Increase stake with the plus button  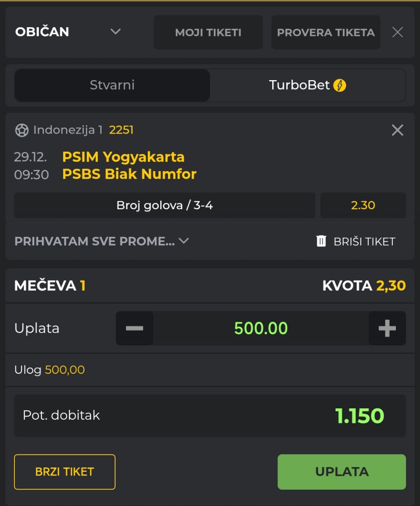coord(387,328)
